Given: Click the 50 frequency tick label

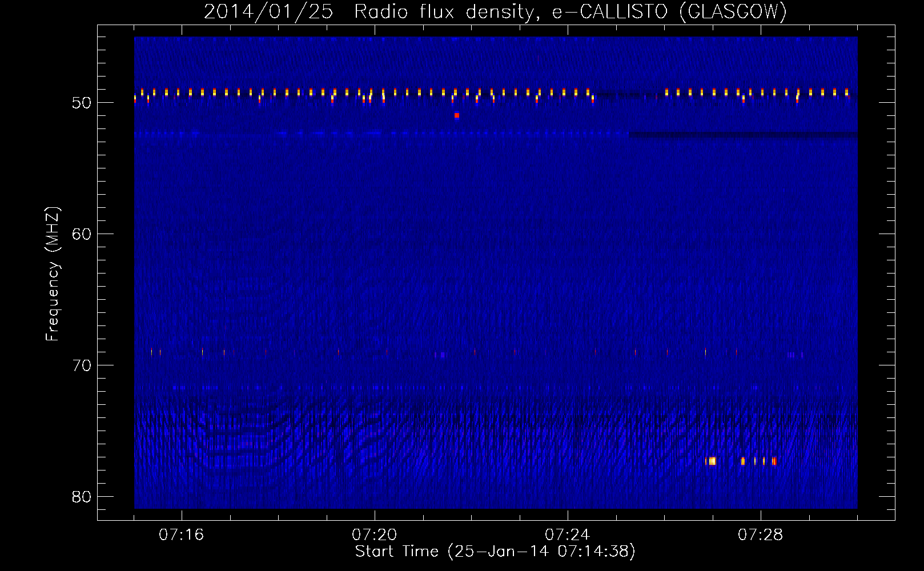Looking at the screenshot, I should 82,103.
